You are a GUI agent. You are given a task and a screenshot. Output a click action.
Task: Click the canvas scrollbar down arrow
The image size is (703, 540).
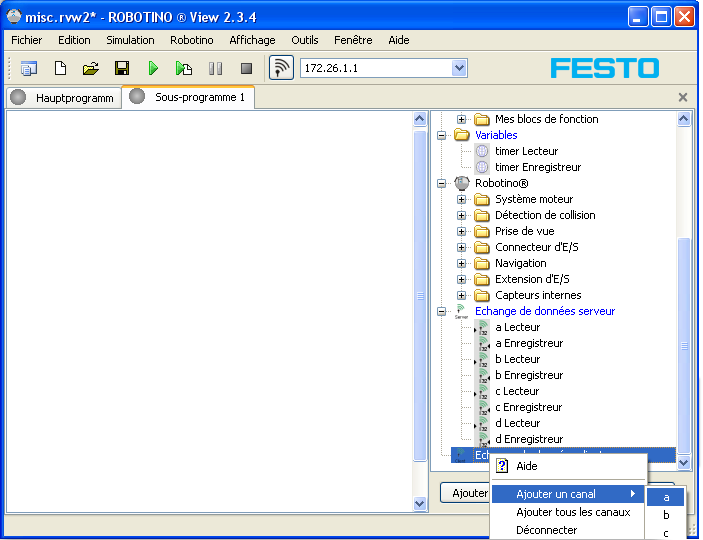(x=420, y=503)
